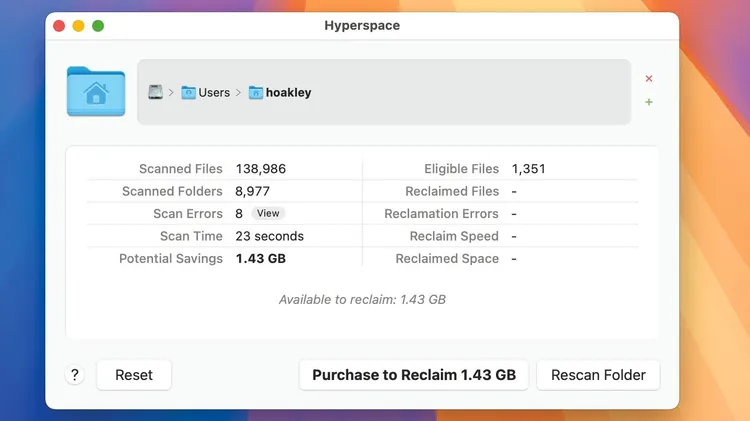The width and height of the screenshot is (750, 421).
Task: Click the Available to reclaim status text
Action: click(362, 299)
